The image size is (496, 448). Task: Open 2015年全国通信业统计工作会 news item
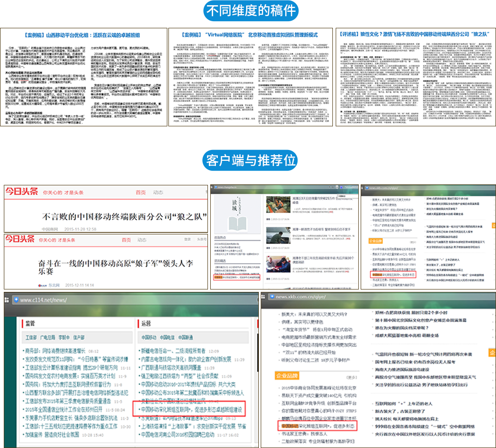point(63,410)
